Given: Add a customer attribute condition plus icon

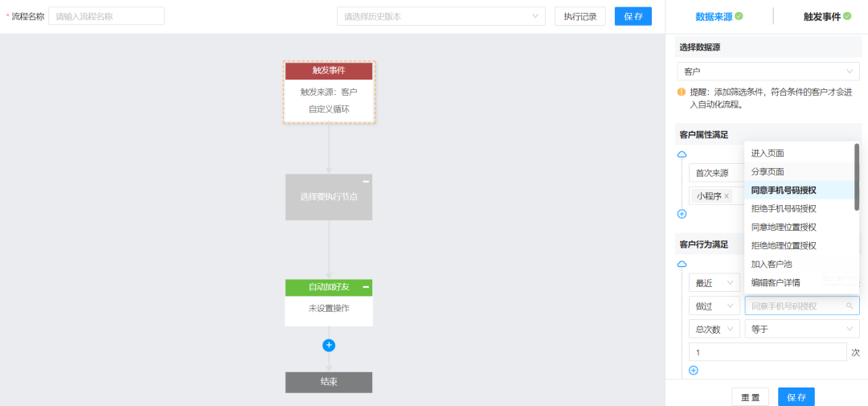Looking at the screenshot, I should pyautogui.click(x=682, y=214).
